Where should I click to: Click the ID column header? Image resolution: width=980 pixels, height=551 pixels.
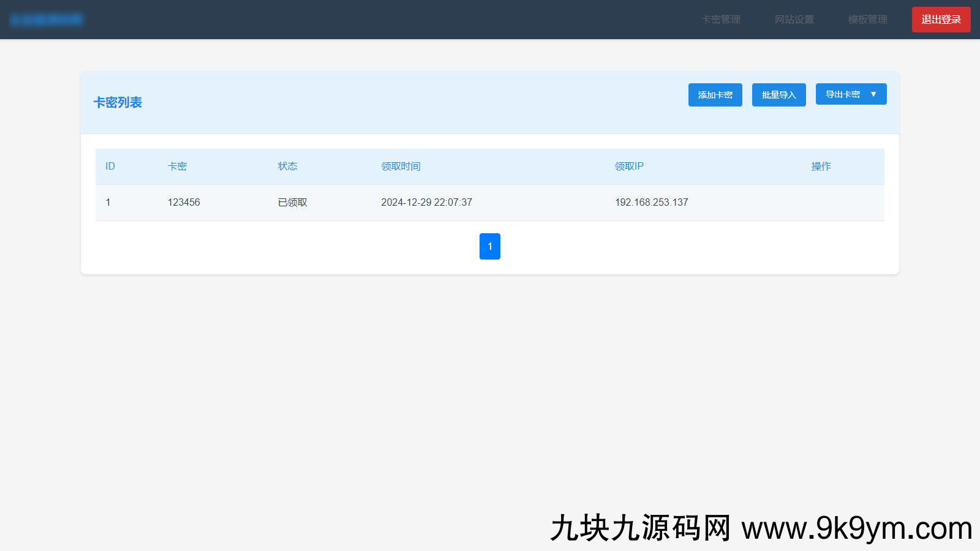coord(110,167)
